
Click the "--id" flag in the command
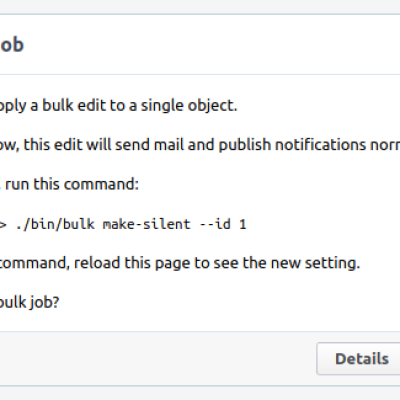click(215, 224)
